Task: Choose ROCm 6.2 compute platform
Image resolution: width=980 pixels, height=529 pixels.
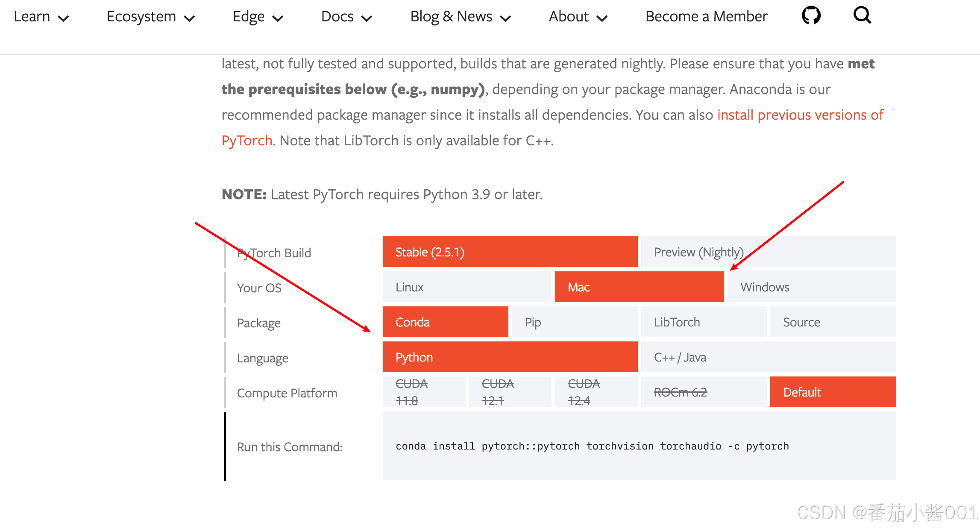Action: pyautogui.click(x=704, y=392)
